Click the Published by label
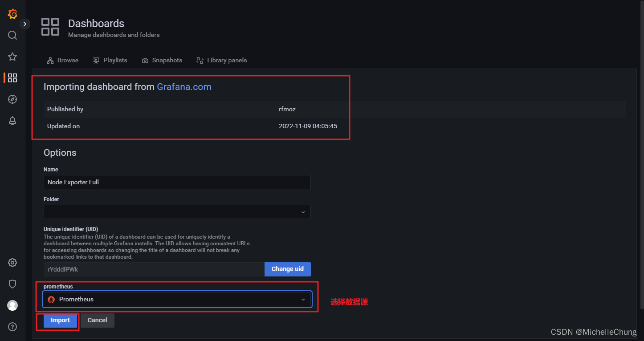Image resolution: width=644 pixels, height=341 pixels. [x=65, y=109]
